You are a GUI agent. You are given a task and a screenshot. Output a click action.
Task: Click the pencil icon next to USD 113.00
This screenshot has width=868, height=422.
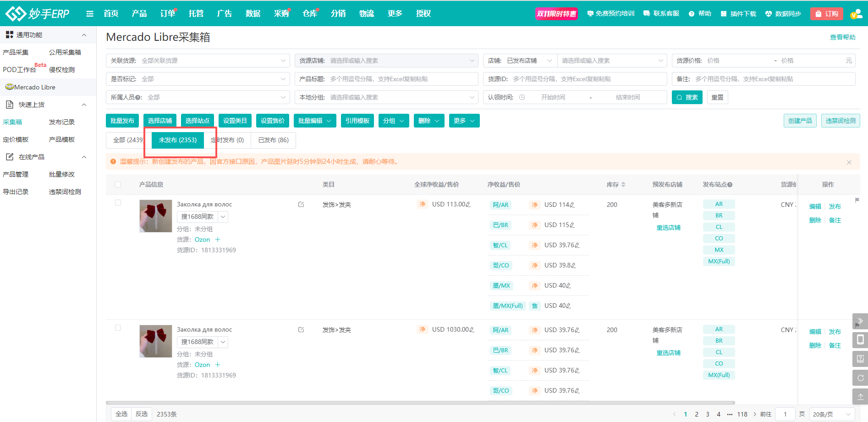point(468,205)
